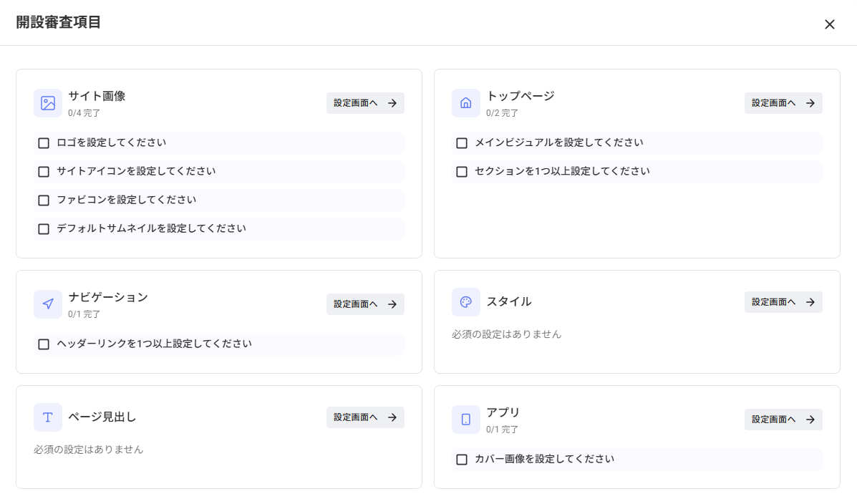Check ファビコンを設定してください checkbox
This screenshot has height=504, width=857.
44,200
